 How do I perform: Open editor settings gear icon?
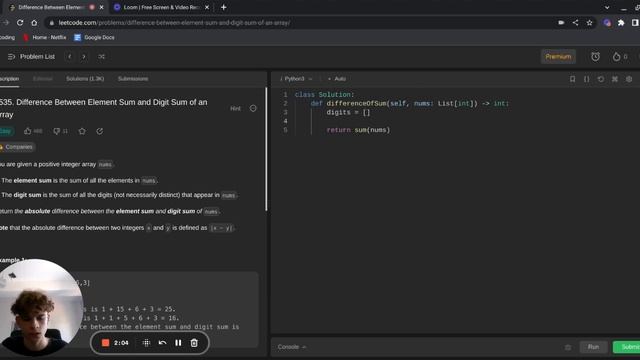pyautogui.click(x=629, y=79)
